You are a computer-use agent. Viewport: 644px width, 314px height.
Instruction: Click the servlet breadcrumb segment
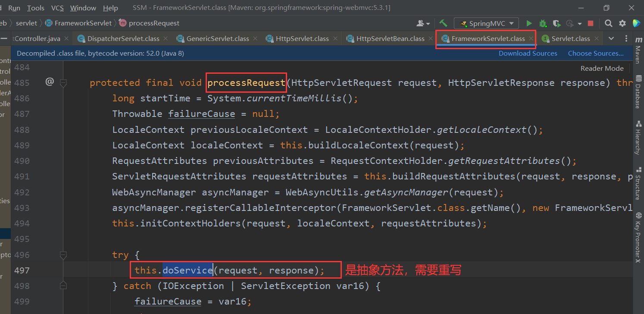point(26,23)
